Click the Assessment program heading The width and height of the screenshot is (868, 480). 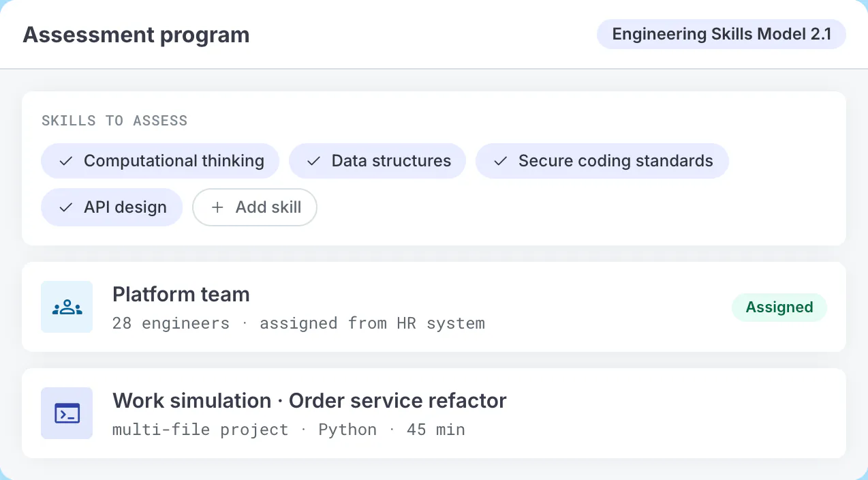tap(136, 35)
